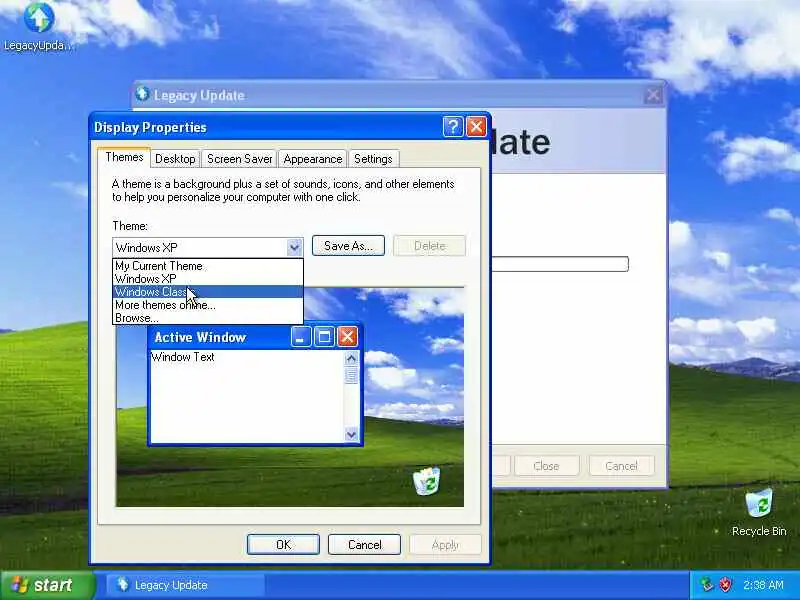Click the preview window scrollbar up arrow
The image size is (800, 600).
(x=351, y=359)
